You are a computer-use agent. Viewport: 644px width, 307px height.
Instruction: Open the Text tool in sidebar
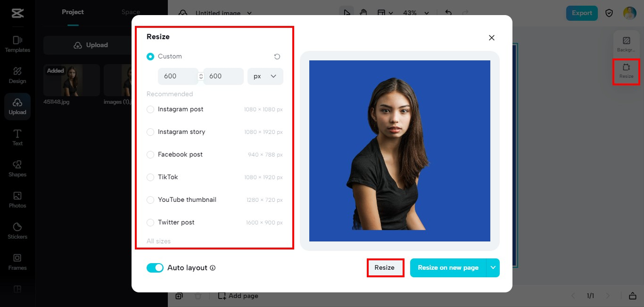point(17,137)
